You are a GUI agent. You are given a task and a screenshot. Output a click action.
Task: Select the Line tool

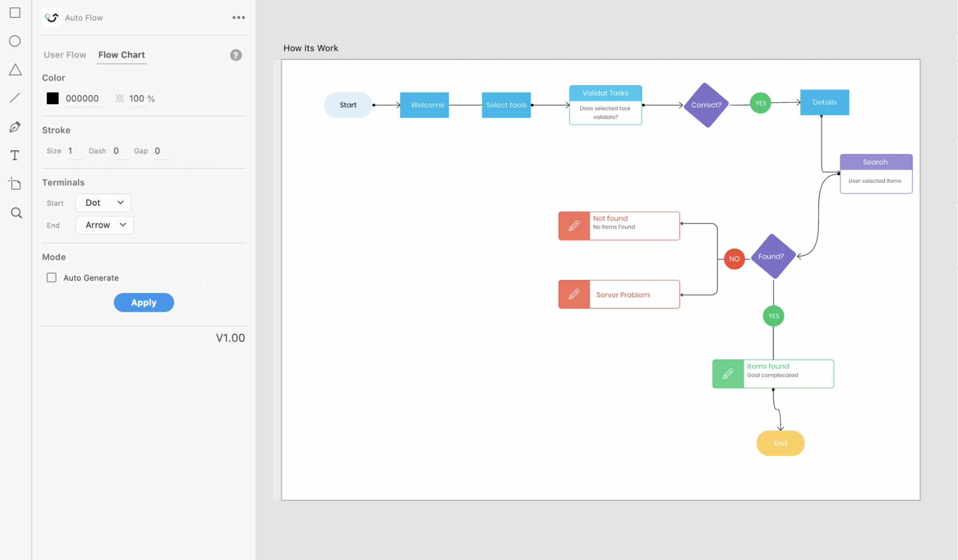click(15, 98)
